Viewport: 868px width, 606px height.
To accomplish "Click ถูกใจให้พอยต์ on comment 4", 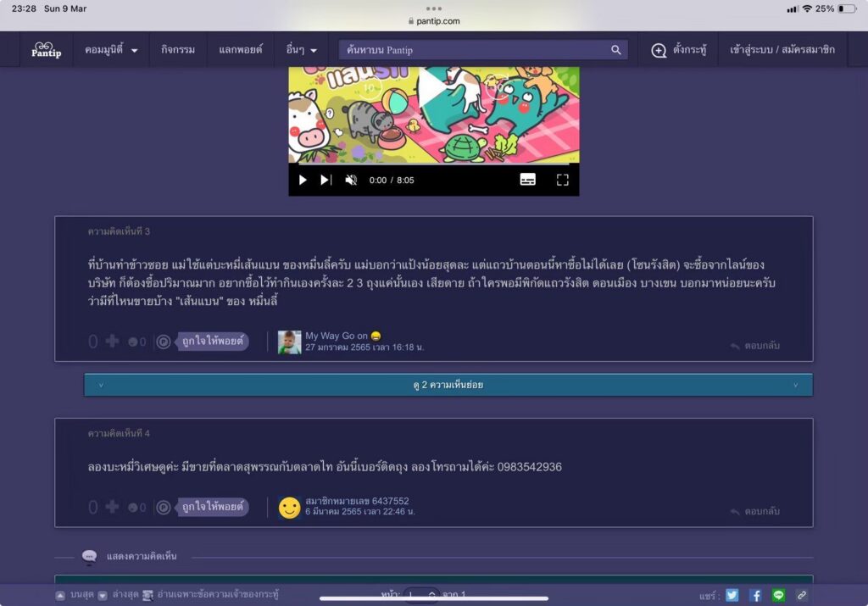I will click(x=213, y=507).
